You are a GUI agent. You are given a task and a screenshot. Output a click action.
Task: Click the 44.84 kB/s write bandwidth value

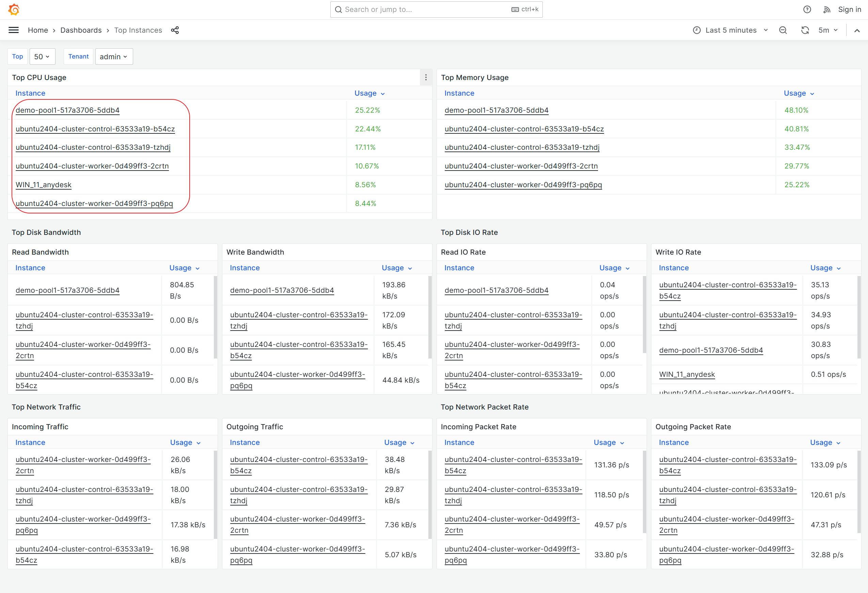pyautogui.click(x=401, y=380)
